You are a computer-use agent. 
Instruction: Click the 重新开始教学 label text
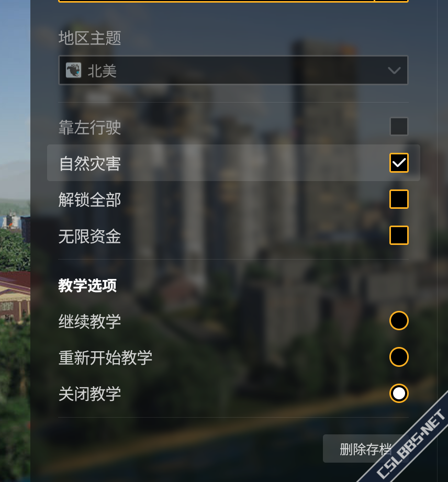[x=106, y=357]
